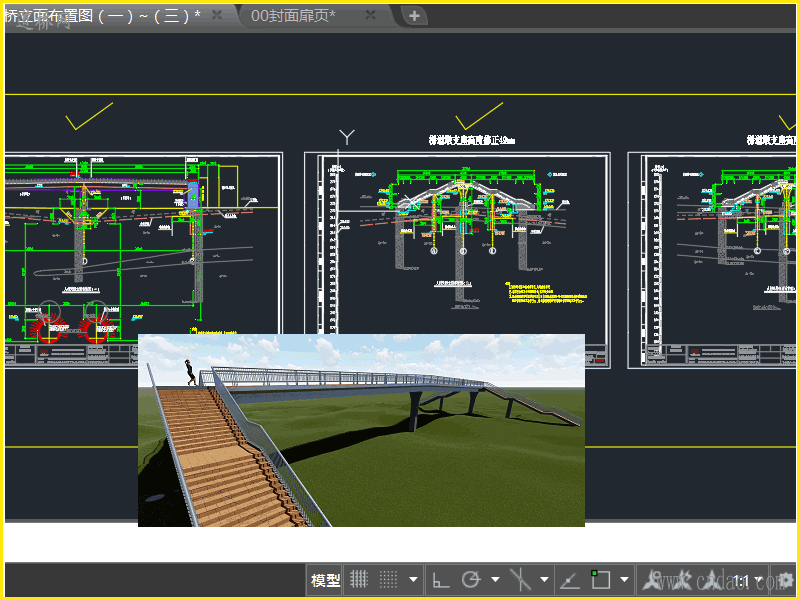Switch to the 00封面扉页 drawing tab
Screen dimensions: 800x600
click(293, 15)
